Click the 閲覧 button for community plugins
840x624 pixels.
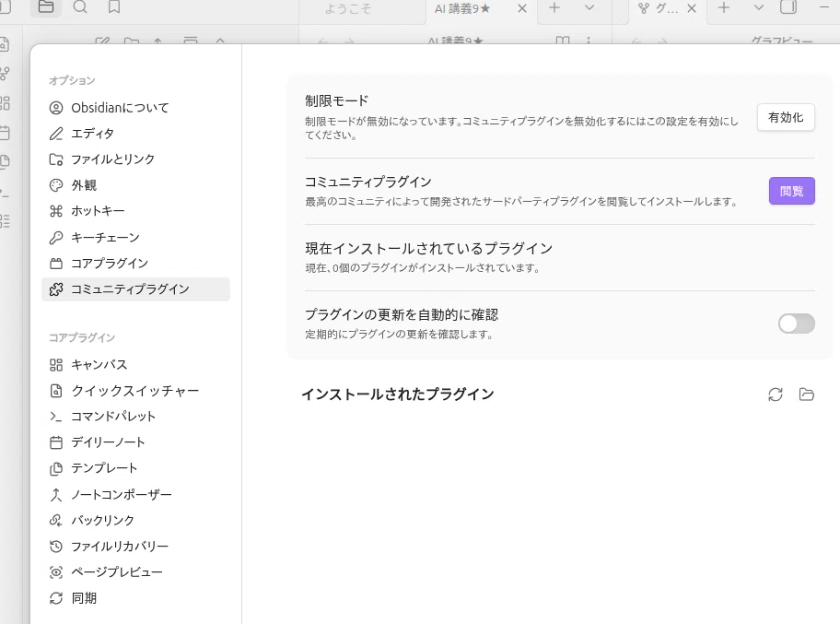pyautogui.click(x=792, y=191)
